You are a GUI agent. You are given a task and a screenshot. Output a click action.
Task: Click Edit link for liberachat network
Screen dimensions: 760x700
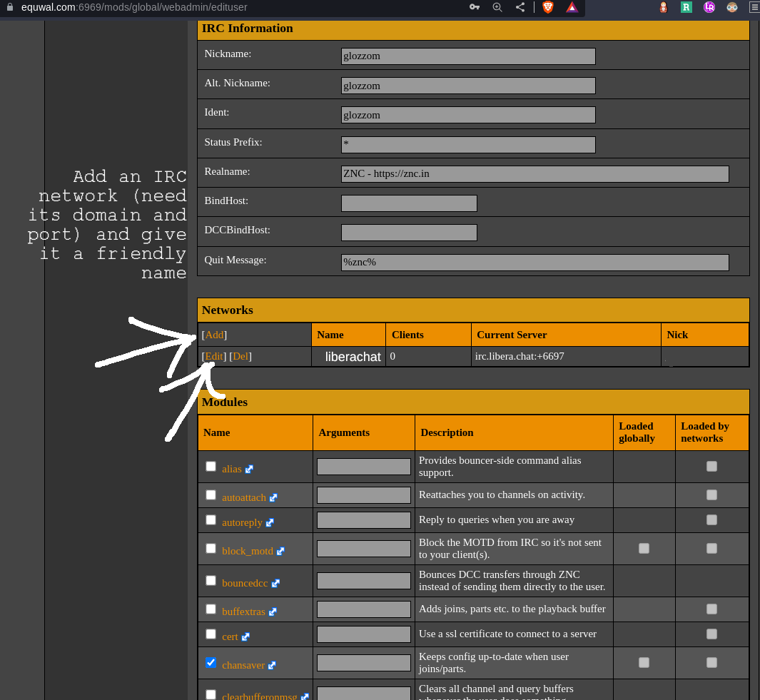(214, 356)
